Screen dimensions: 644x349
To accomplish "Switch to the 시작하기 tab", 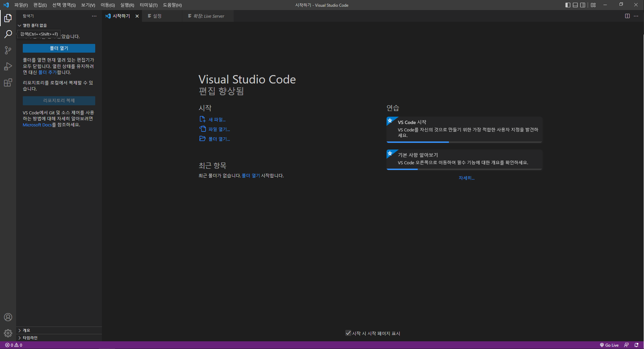I will (x=122, y=16).
